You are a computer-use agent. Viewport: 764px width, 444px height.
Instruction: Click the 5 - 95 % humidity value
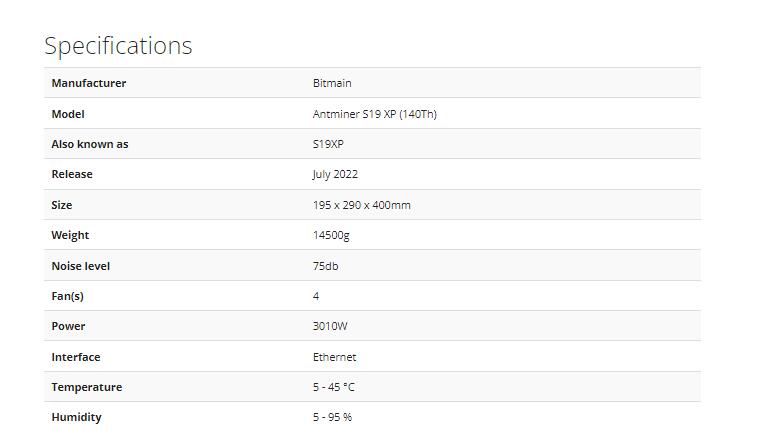[x=332, y=417]
